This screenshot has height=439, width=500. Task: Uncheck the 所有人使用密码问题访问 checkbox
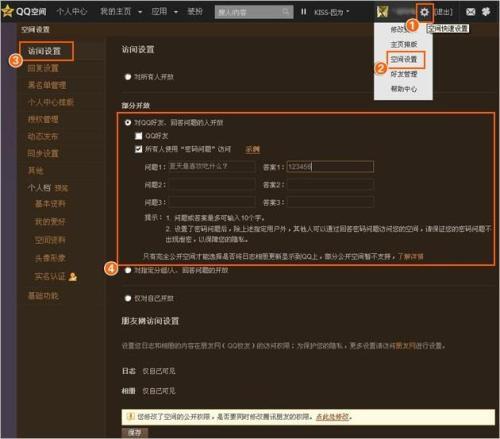[x=138, y=149]
